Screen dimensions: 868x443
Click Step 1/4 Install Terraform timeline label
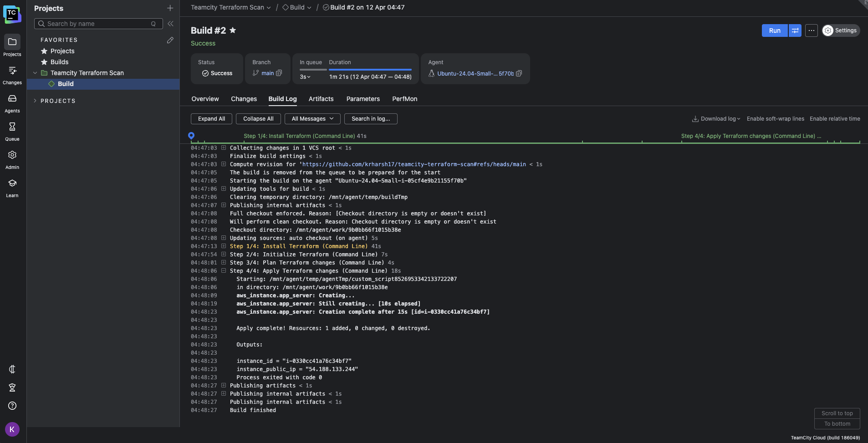coord(305,136)
